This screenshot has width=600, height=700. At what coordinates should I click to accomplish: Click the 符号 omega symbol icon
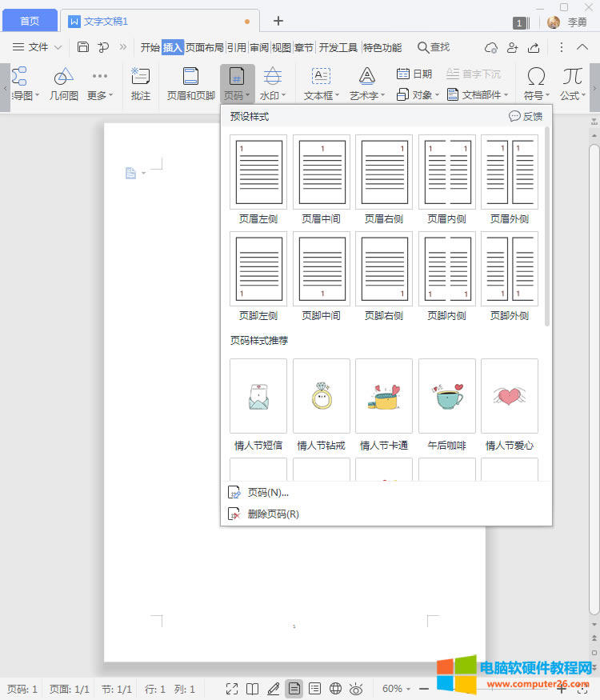click(x=536, y=77)
